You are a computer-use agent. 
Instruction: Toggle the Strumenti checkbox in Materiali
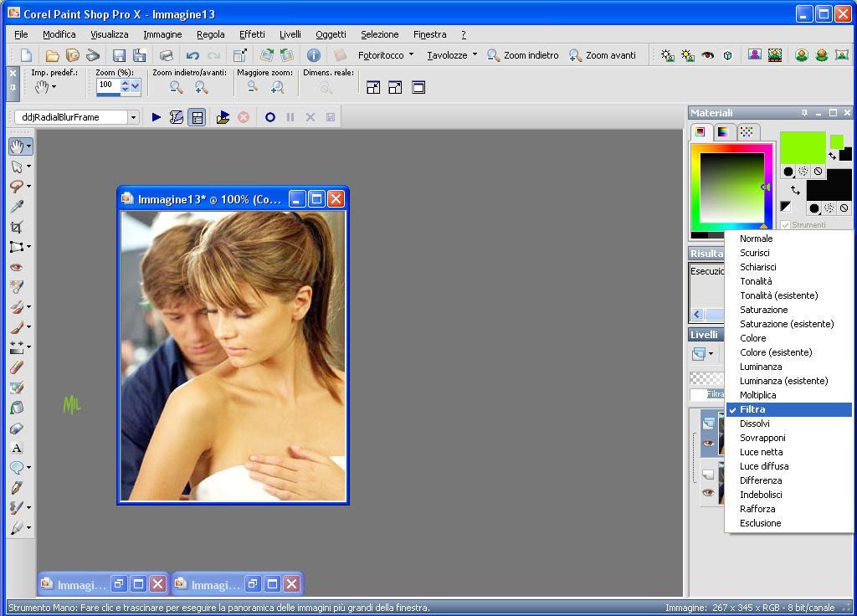coord(785,224)
